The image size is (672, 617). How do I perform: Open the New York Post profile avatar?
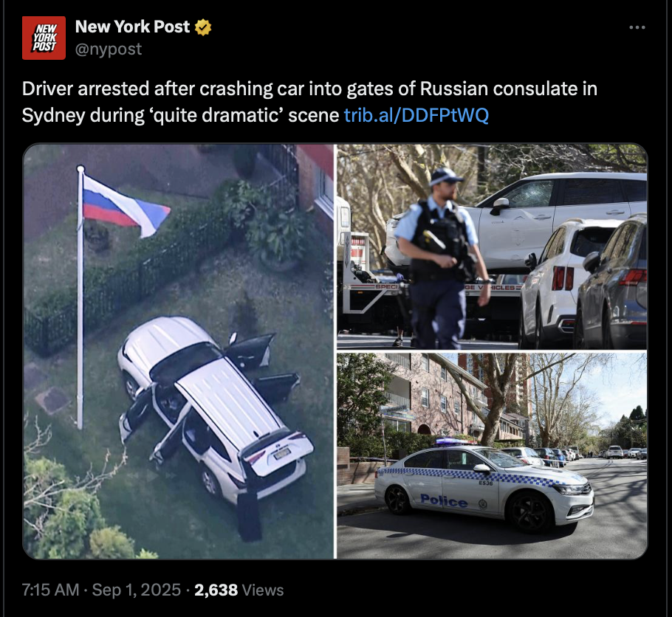(x=44, y=38)
